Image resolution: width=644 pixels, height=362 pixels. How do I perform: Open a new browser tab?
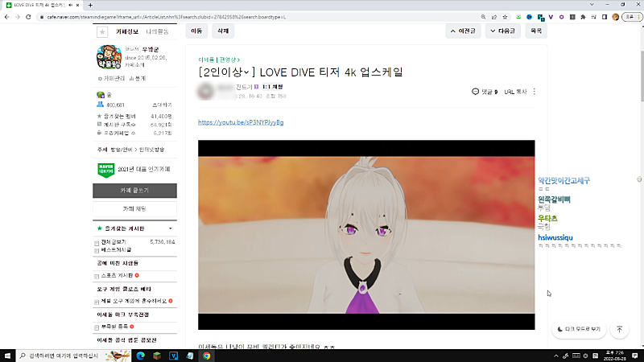(90, 5)
